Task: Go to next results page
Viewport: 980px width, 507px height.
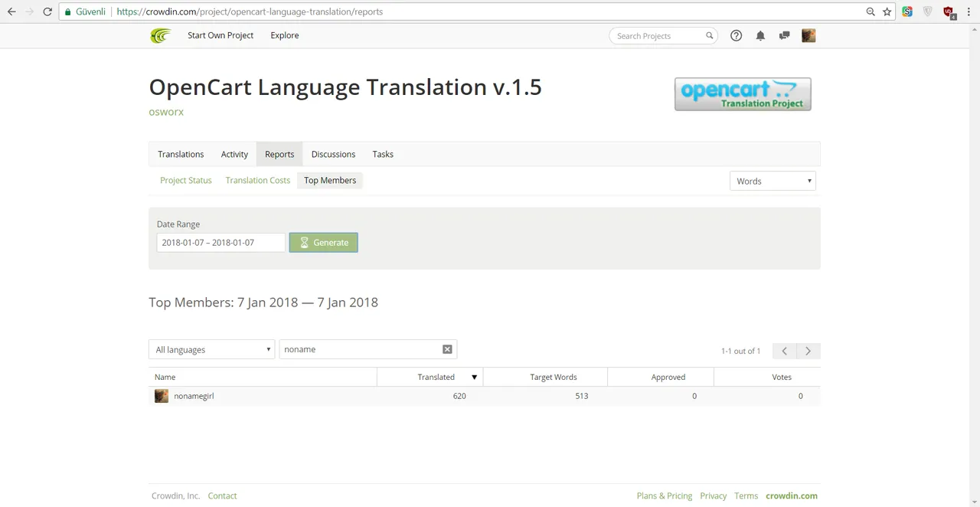Action: tap(808, 351)
